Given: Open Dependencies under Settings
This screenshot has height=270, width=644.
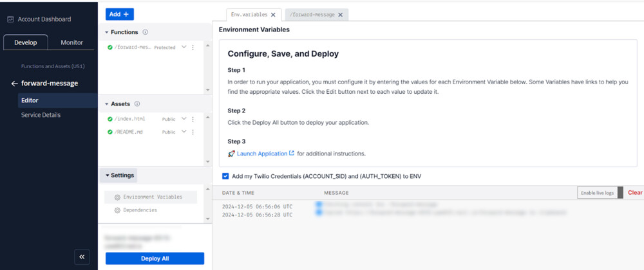Looking at the screenshot, I should [x=140, y=210].
